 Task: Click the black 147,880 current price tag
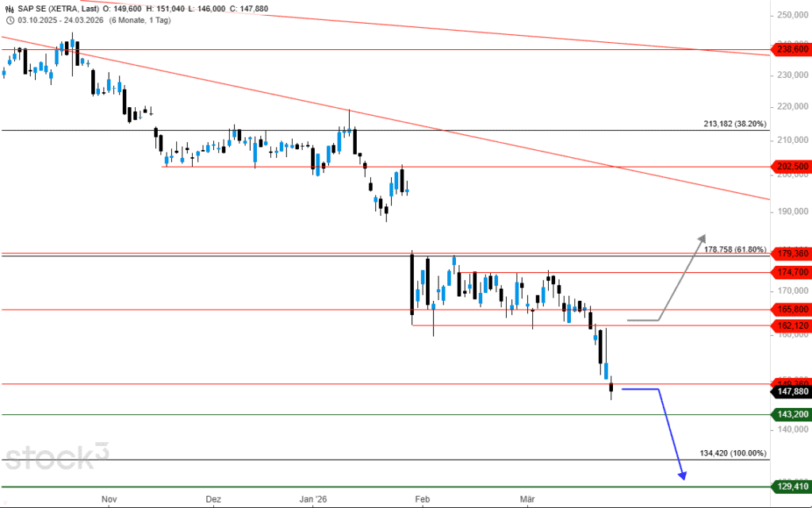(790, 391)
